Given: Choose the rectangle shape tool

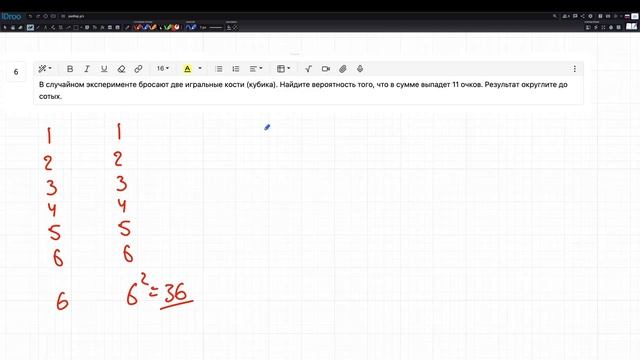Looking at the screenshot, I should (76, 27).
